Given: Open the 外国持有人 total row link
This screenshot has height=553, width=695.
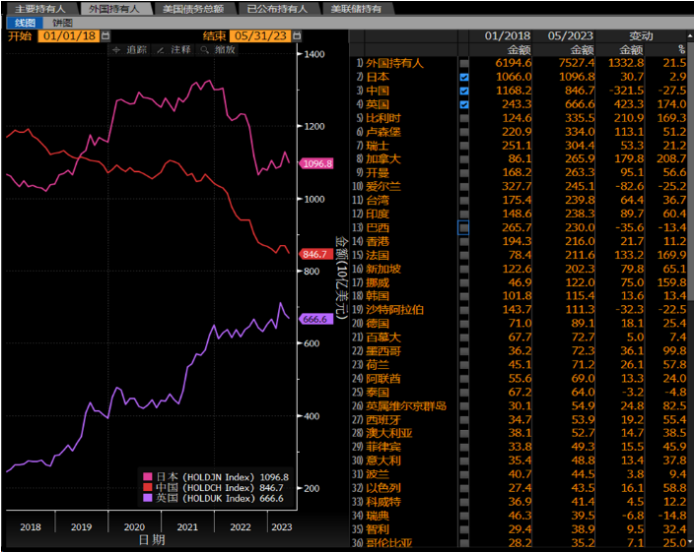Looking at the screenshot, I should (394, 63).
